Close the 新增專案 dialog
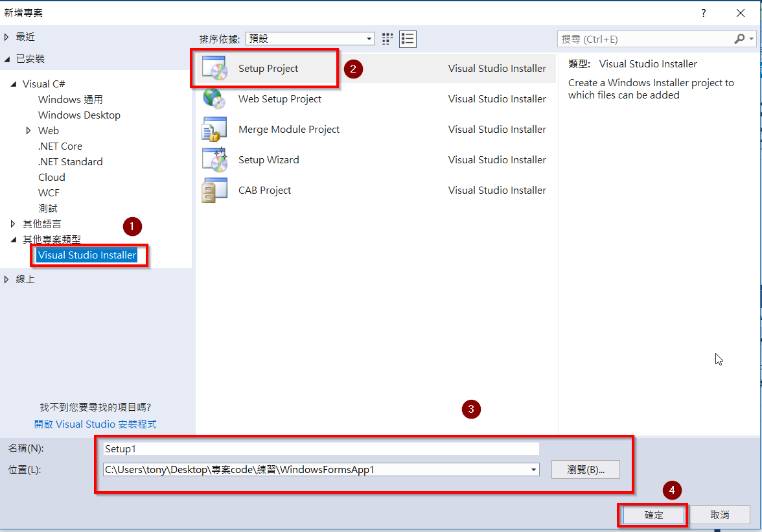762x532 pixels. [x=740, y=13]
